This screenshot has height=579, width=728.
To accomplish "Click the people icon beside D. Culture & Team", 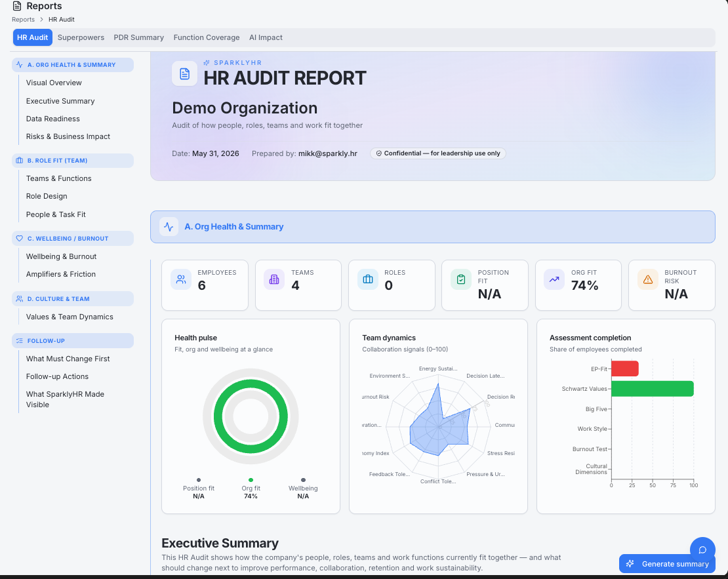I will pos(19,298).
